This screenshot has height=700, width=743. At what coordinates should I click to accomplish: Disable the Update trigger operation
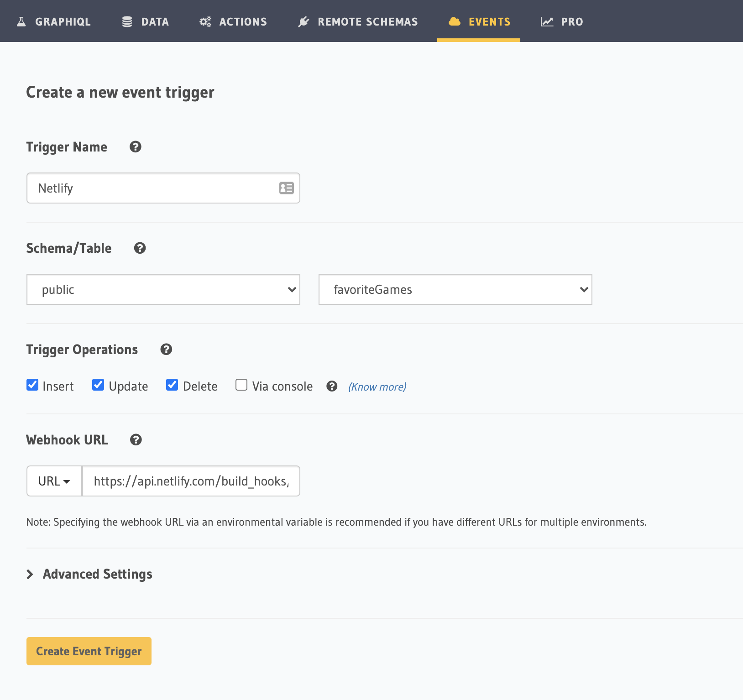click(x=98, y=385)
